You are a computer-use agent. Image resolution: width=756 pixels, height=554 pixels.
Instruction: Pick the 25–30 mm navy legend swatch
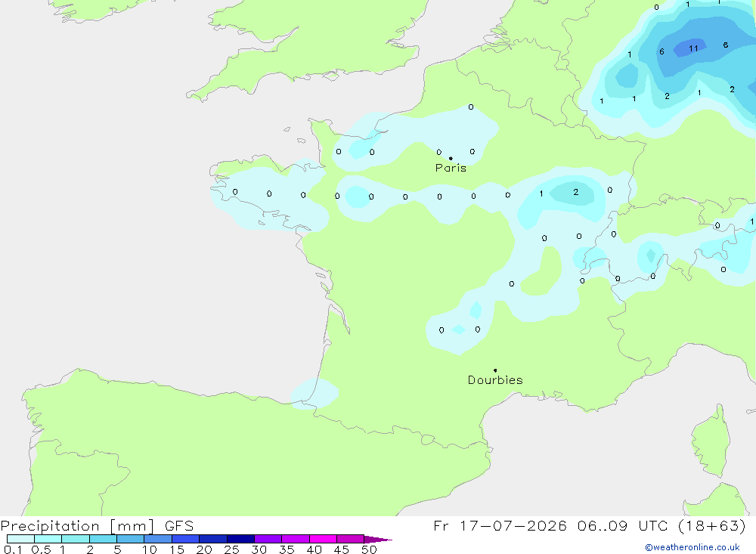(x=240, y=539)
